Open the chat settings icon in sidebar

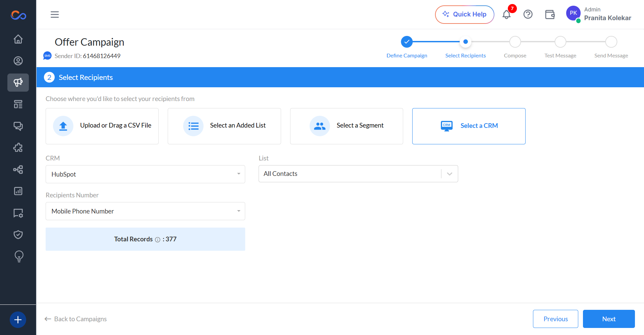[18, 213]
